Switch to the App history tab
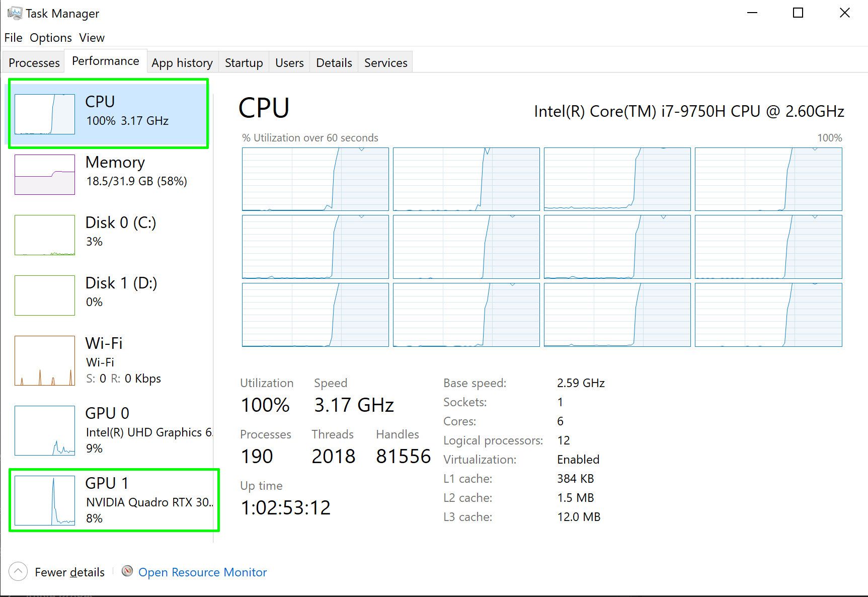The height and width of the screenshot is (597, 868). point(182,62)
